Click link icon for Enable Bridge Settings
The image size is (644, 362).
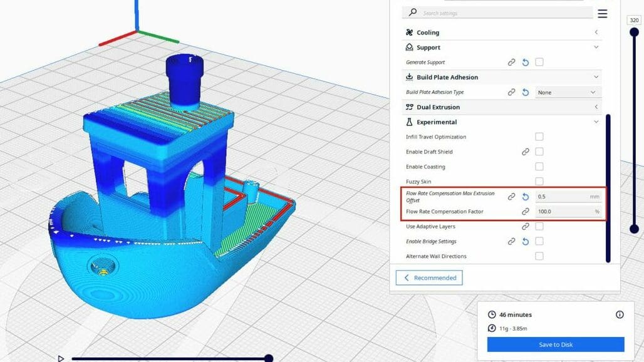tap(511, 241)
